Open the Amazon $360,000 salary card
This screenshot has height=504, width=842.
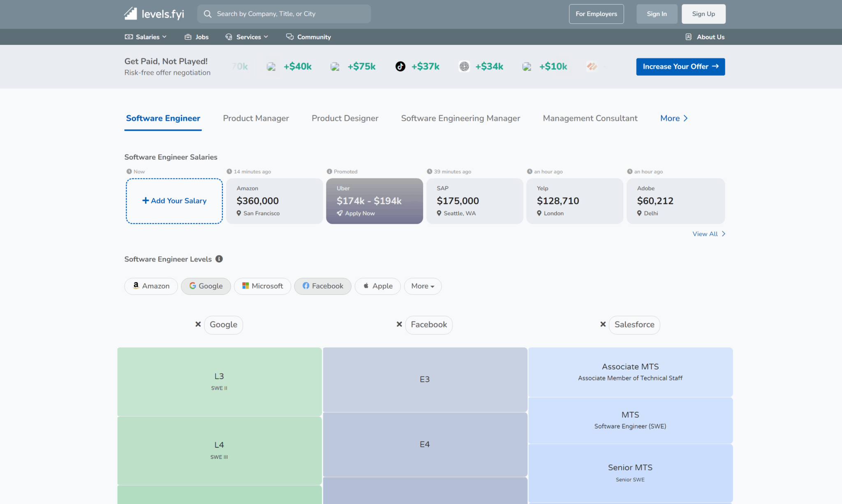(x=275, y=201)
